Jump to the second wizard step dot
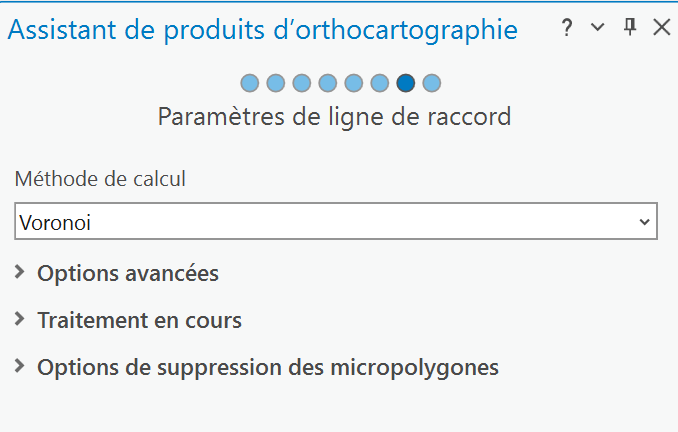This screenshot has height=432, width=678. coord(276,83)
